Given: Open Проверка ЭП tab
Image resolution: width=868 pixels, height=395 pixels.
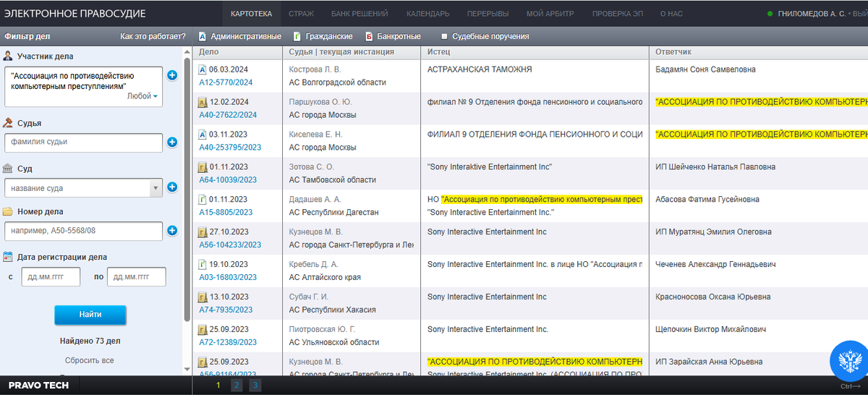Looking at the screenshot, I should pos(617,14).
